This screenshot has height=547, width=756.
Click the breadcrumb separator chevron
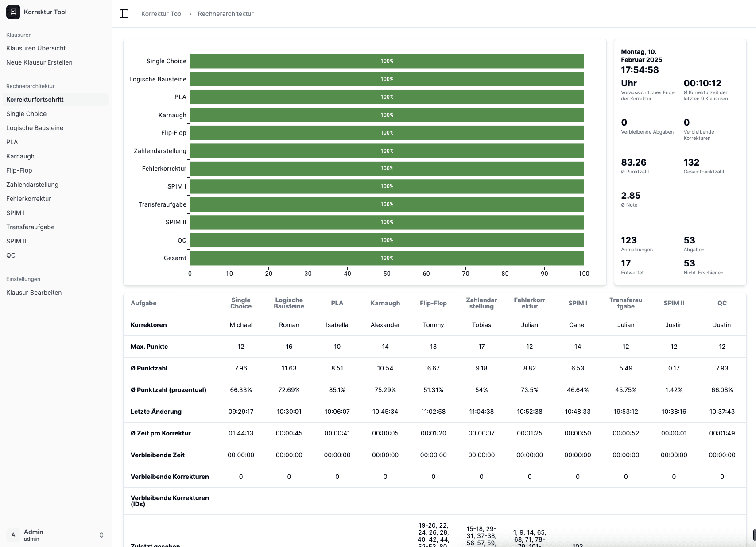coord(190,14)
